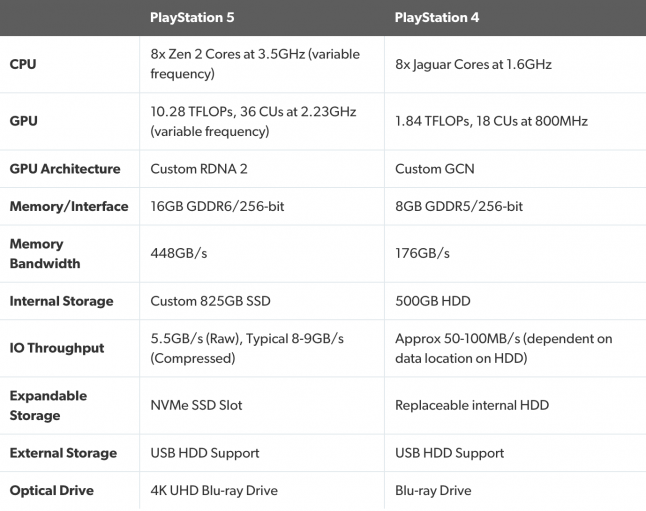Viewport: 646px width, 511px height.
Task: Click the Optical Drive row label
Action: pyautogui.click(x=52, y=490)
